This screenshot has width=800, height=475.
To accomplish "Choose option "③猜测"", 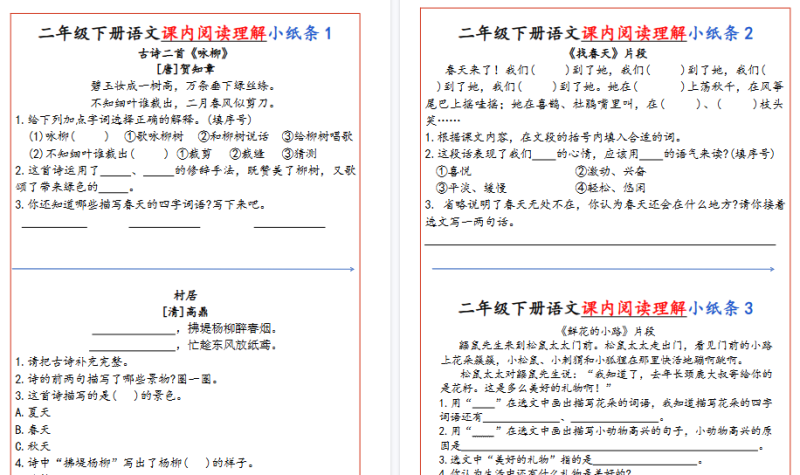I will pos(299,153).
